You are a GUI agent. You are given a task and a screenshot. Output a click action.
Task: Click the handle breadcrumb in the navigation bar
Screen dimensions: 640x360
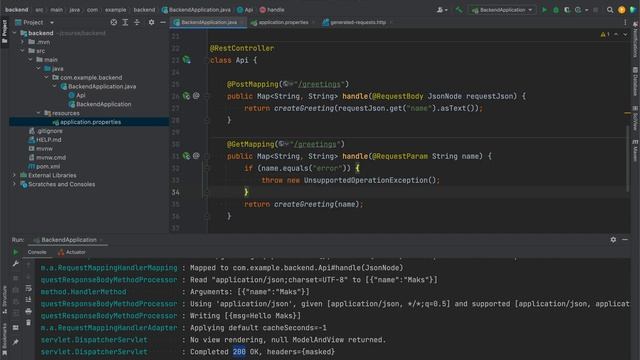click(x=272, y=10)
